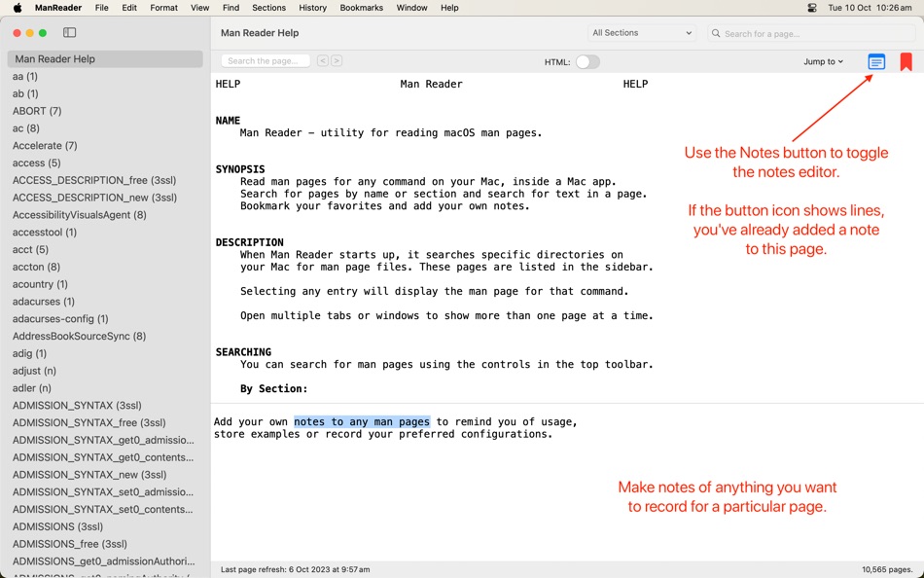The image size is (924, 578).
Task: Open the History menu
Action: pos(312,8)
